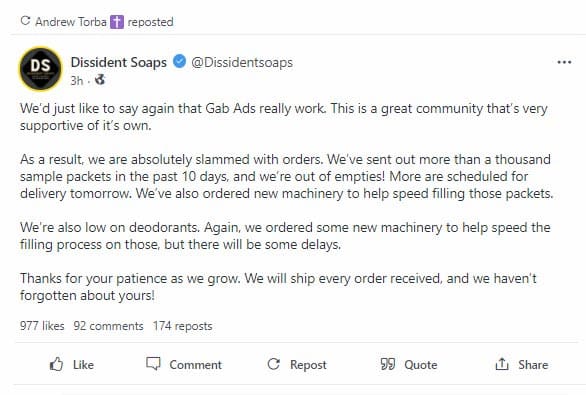Image resolution: width=586 pixels, height=395 pixels.
Task: Open the @Dissidentsoaps handle link
Action: coord(242,62)
